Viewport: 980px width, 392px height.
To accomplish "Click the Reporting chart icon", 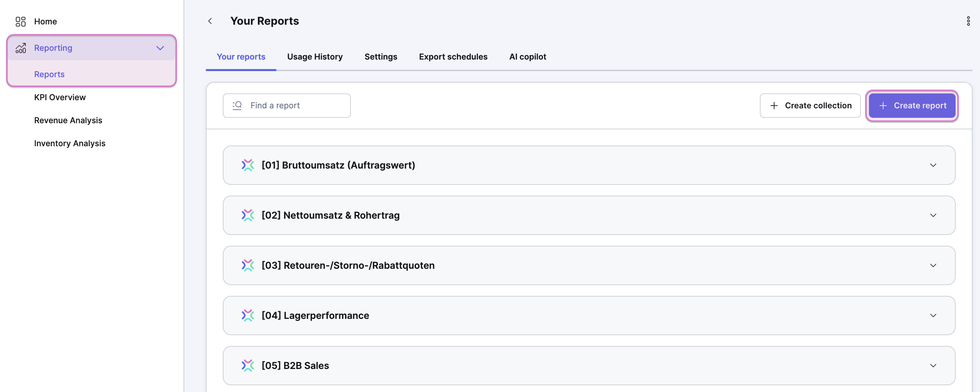I will 21,48.
